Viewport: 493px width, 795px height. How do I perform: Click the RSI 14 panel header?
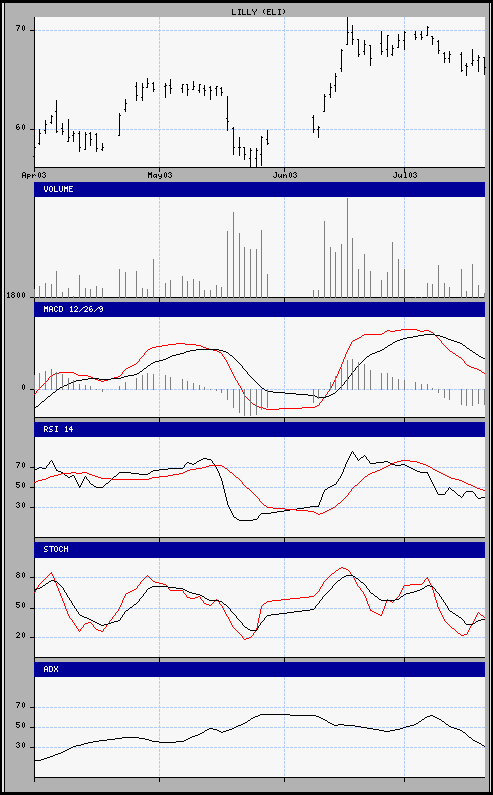(x=260, y=429)
